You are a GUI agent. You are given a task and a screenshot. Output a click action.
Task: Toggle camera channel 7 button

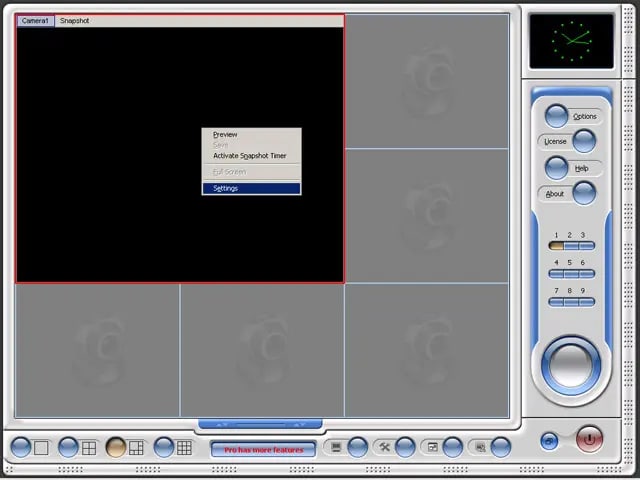[x=556, y=302]
